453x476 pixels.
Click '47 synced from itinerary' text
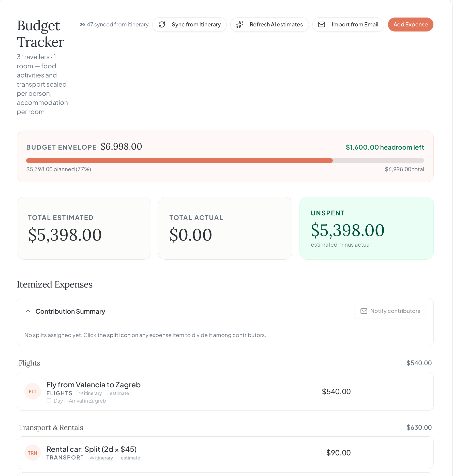118,25
